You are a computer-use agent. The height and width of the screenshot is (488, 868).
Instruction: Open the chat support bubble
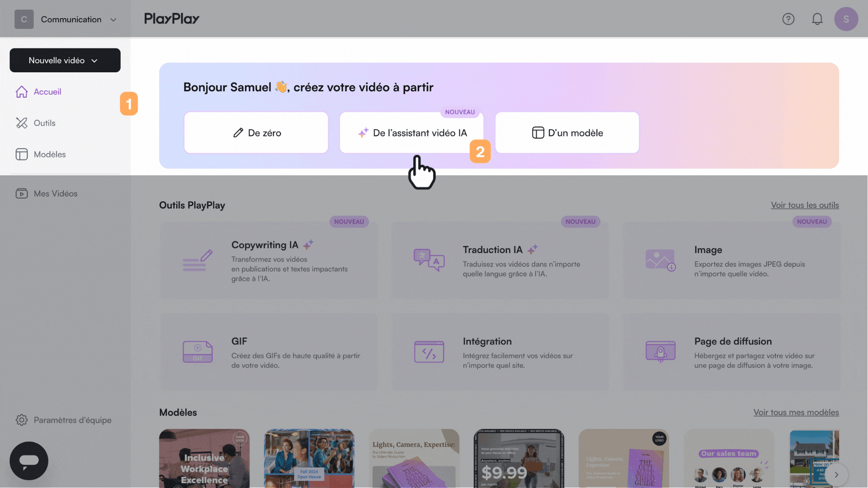29,460
